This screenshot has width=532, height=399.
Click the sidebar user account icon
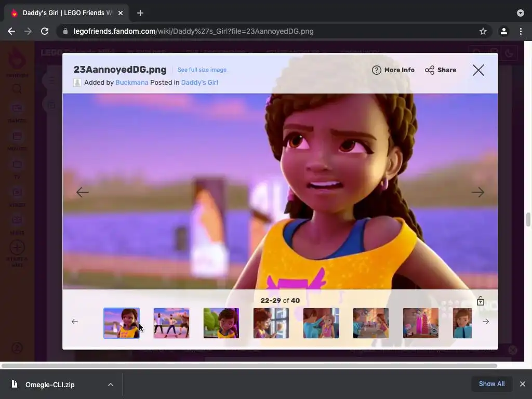pyautogui.click(x=17, y=348)
